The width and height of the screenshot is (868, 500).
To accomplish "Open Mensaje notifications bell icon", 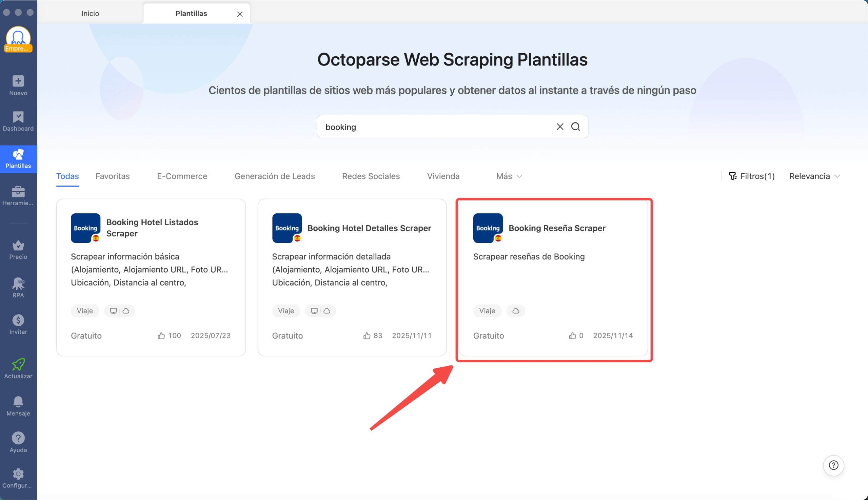I will [18, 402].
